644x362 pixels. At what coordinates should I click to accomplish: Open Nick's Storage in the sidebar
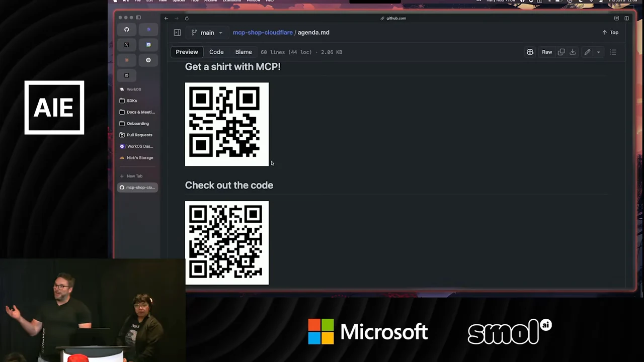pyautogui.click(x=137, y=158)
